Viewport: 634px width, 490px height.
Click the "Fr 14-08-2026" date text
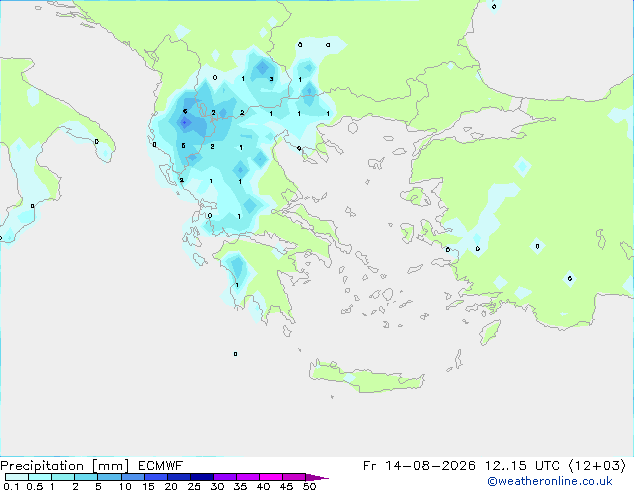click(x=419, y=466)
